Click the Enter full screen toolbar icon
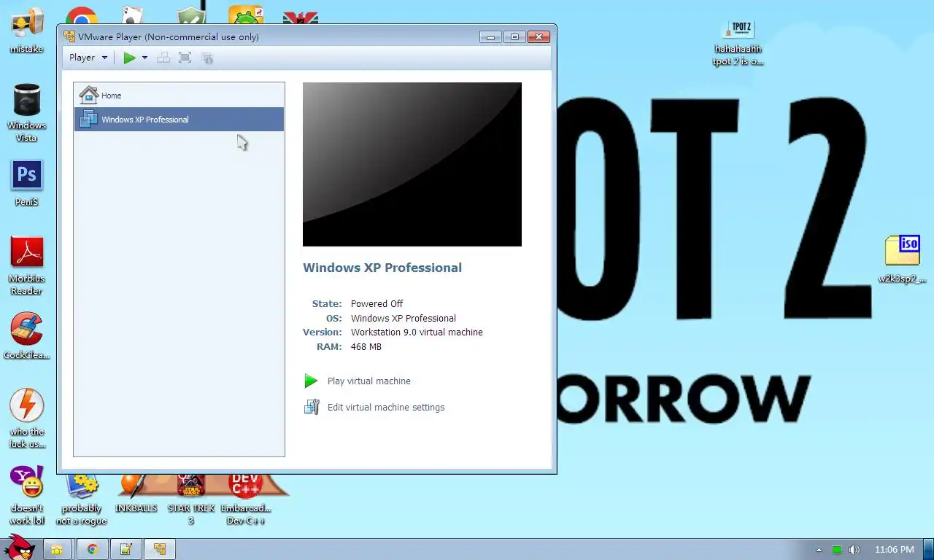 coord(185,58)
